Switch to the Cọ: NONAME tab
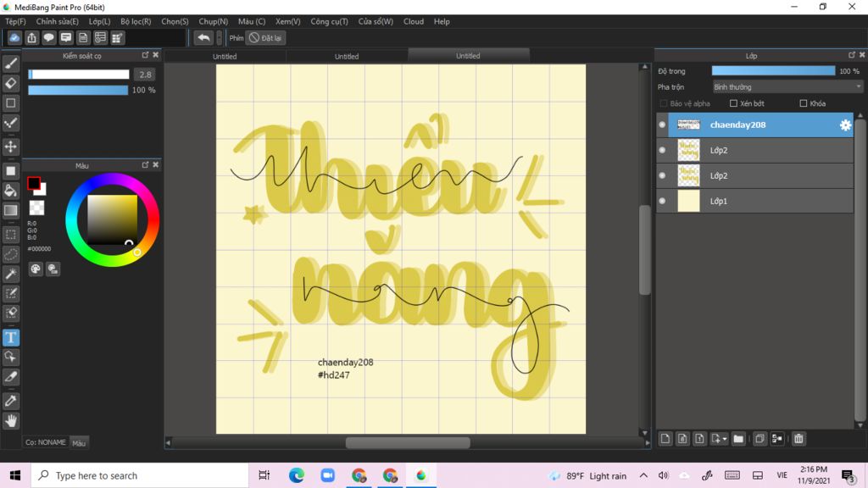 pyautogui.click(x=46, y=442)
